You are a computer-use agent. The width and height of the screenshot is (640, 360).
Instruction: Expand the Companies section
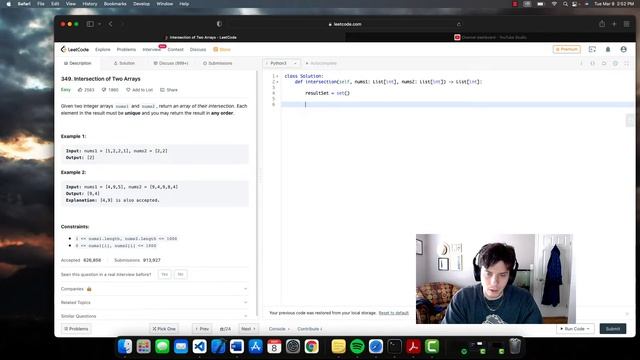[154, 289]
